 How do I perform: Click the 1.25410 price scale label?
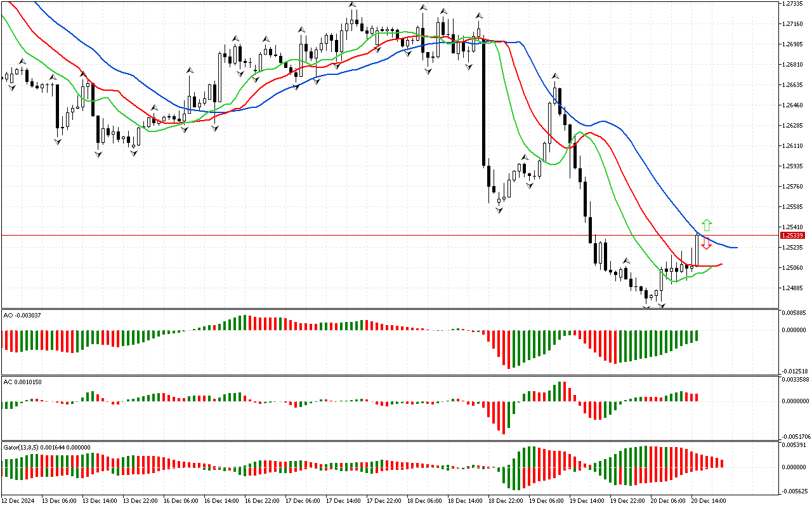click(x=794, y=227)
